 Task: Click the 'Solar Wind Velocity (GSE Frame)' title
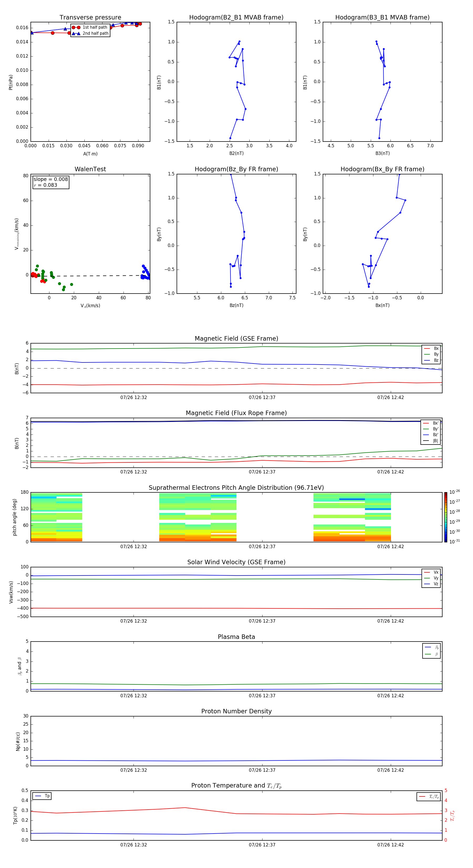tap(236, 562)
